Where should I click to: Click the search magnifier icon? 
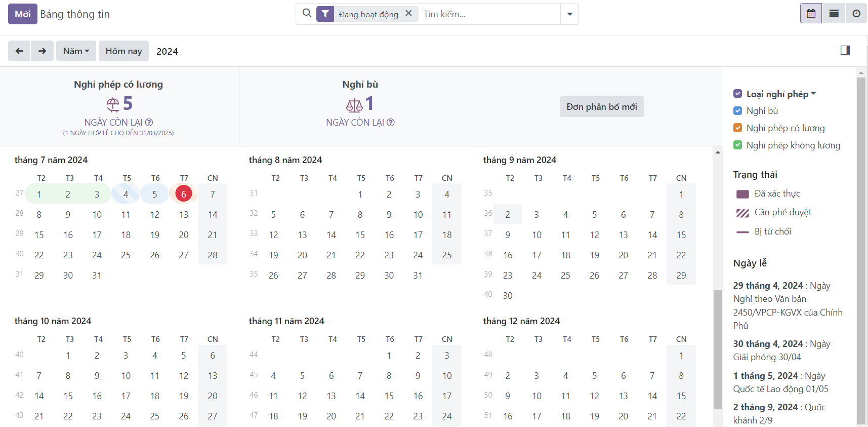307,14
